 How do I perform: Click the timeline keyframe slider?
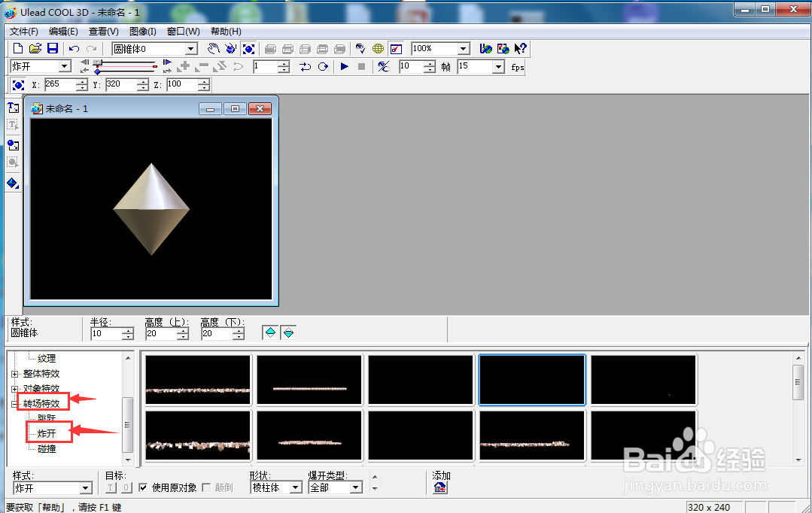[125, 66]
